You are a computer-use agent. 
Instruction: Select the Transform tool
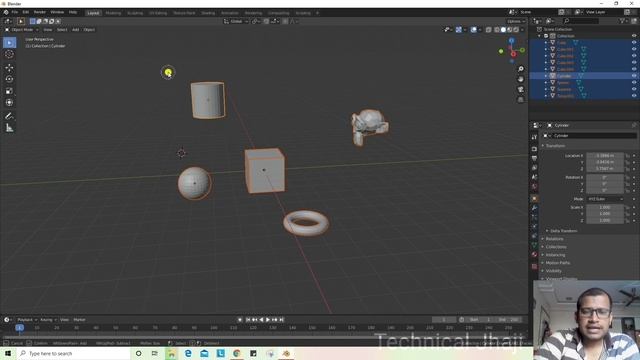tap(9, 102)
